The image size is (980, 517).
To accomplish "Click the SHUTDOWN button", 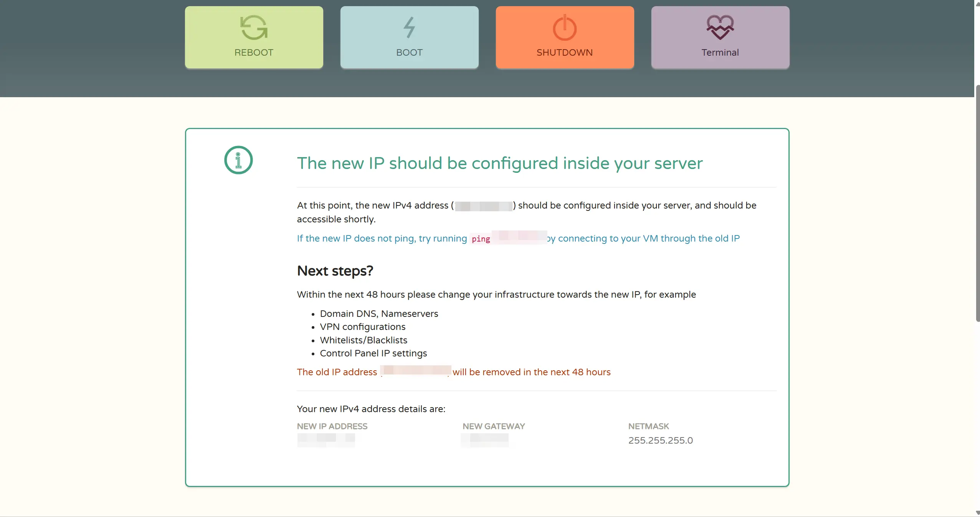I will tap(565, 37).
